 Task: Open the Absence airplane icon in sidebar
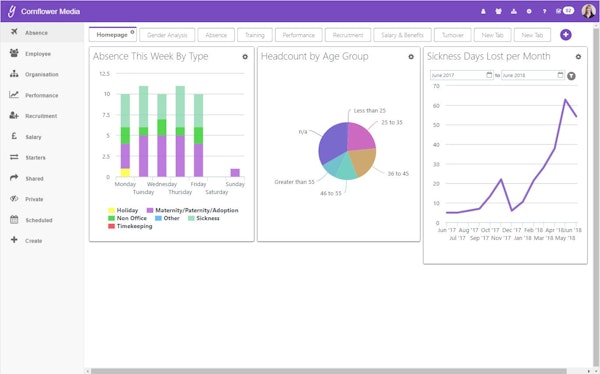click(14, 32)
